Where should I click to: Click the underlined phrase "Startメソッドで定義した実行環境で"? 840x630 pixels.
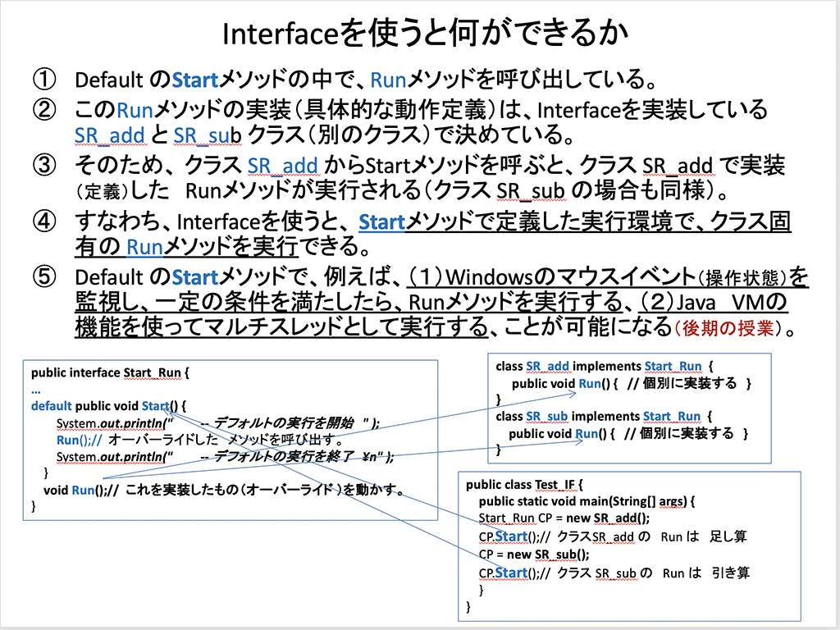click(527, 221)
